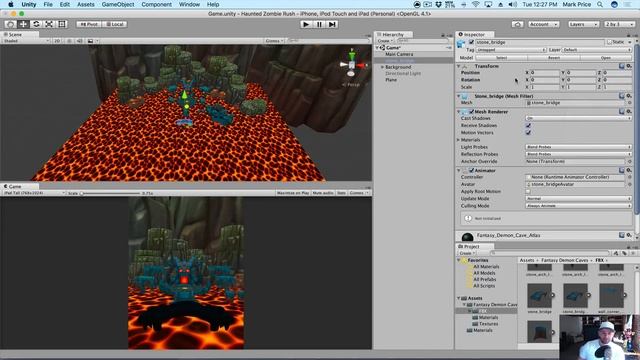The image size is (640, 360).
Task: Open the Mesh Renderer gear menu
Action: pos(629,111)
